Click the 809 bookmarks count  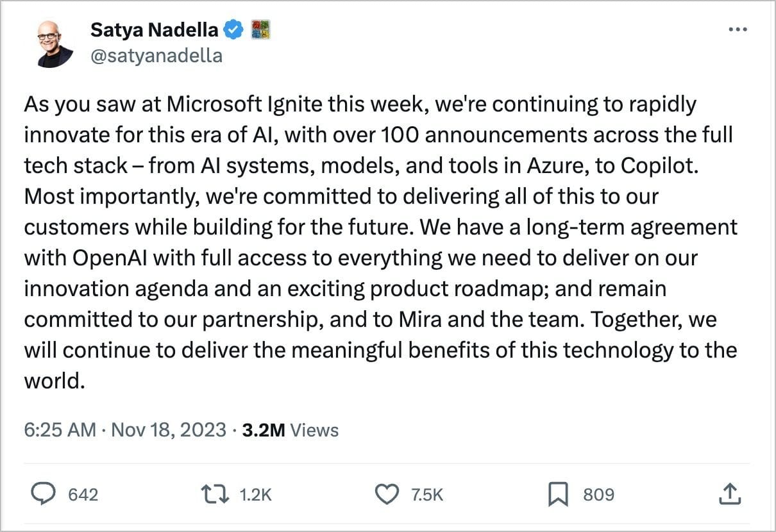[x=598, y=495]
